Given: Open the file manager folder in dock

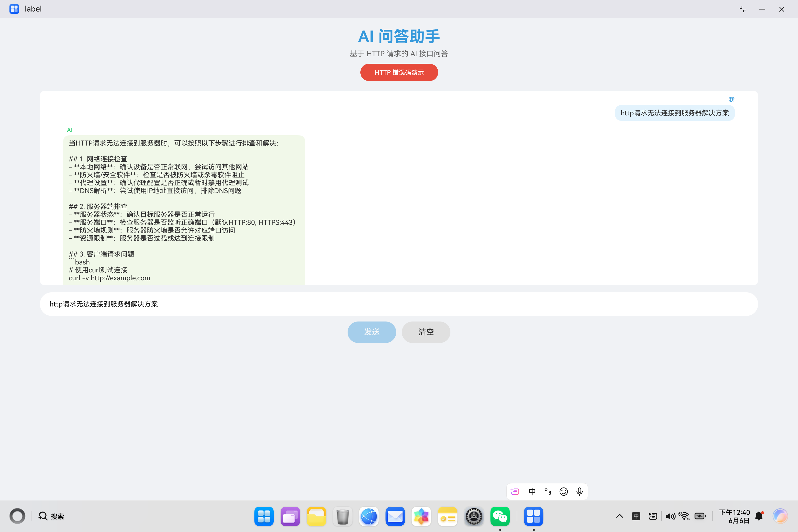Looking at the screenshot, I should (316, 516).
